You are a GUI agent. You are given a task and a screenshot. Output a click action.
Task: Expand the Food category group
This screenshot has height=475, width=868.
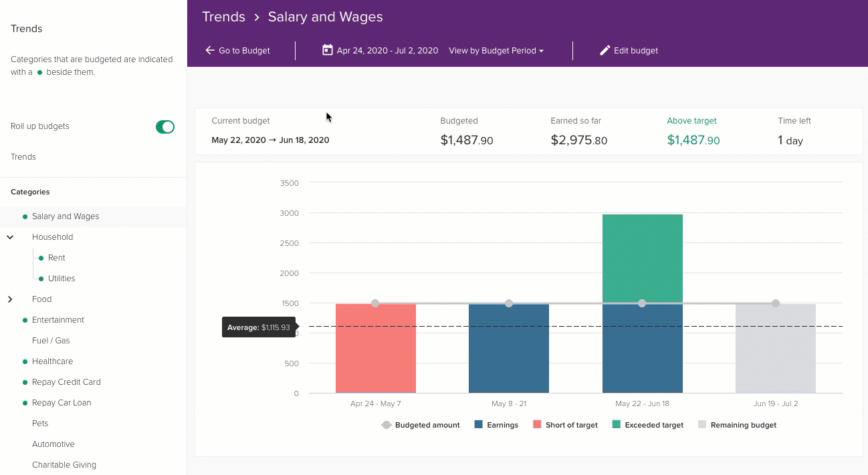[10, 299]
